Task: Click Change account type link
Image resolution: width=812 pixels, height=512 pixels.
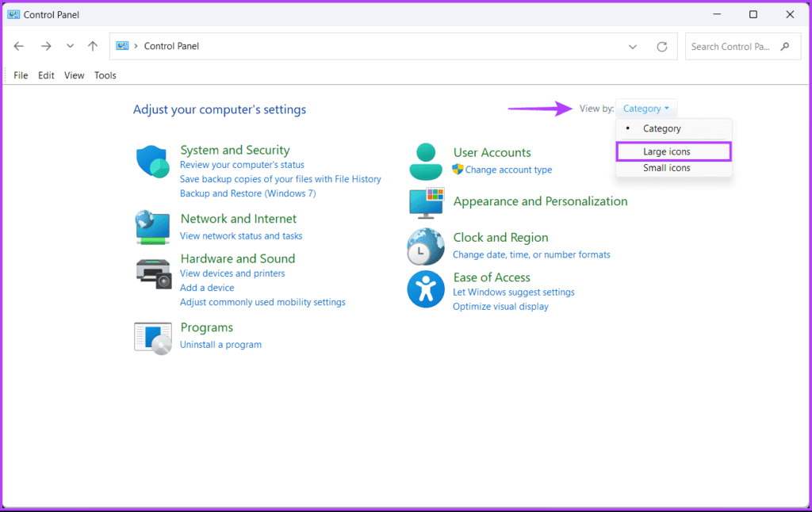Action: click(x=508, y=170)
